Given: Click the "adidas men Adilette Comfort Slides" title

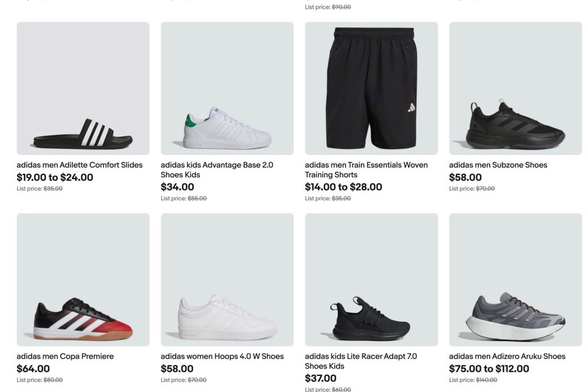Looking at the screenshot, I should [80, 165].
